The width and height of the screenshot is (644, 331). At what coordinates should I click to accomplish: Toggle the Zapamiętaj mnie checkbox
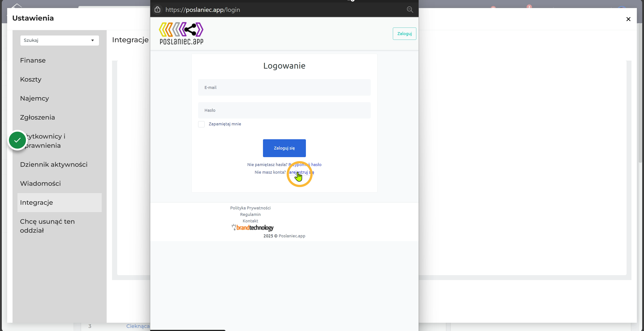[201, 124]
